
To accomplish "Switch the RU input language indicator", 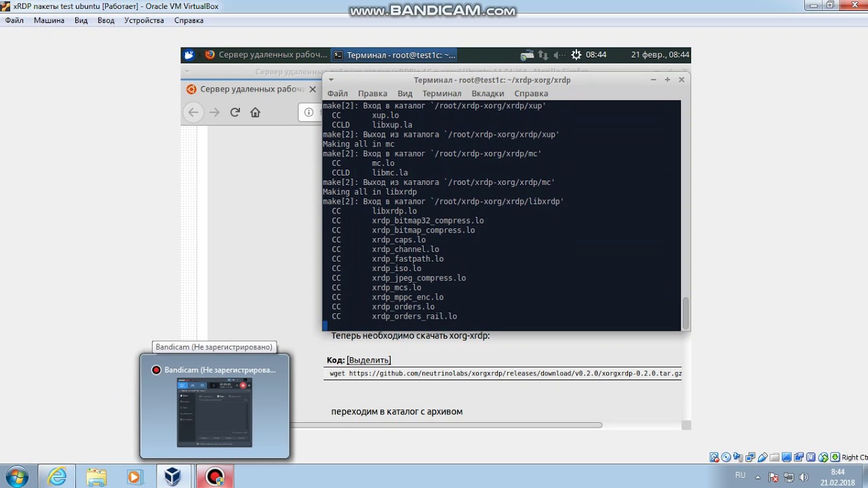I will click(740, 476).
